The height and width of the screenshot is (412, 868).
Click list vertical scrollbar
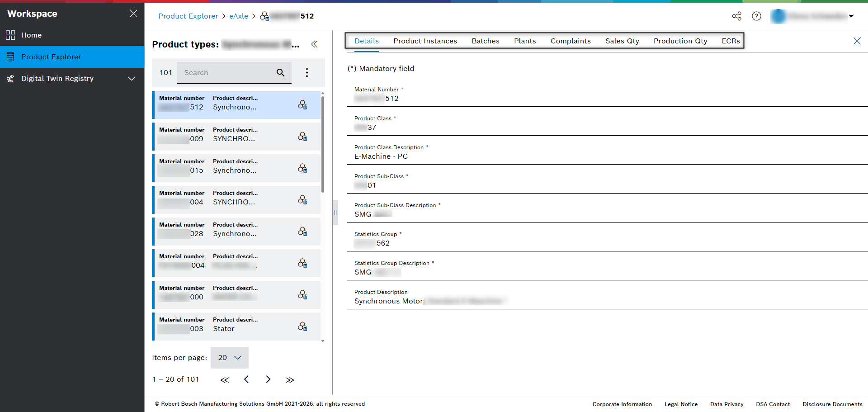click(x=323, y=145)
